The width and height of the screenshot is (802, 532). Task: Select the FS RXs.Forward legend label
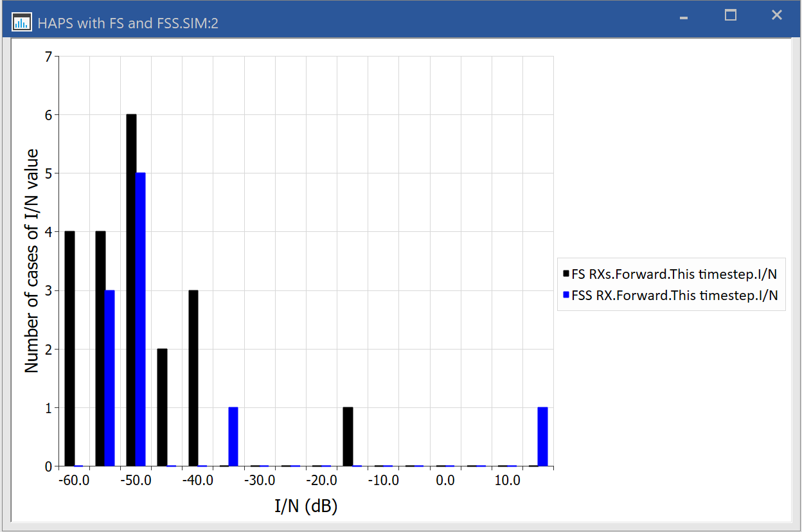coord(674,274)
